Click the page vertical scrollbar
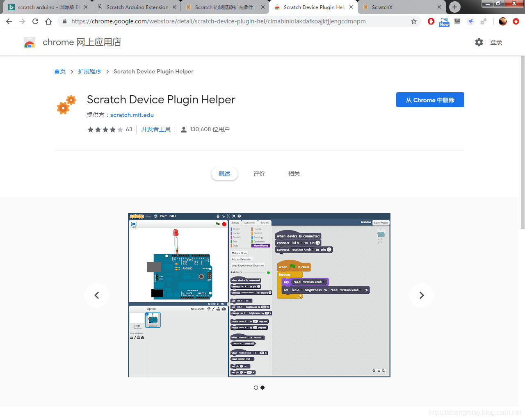Image resolution: width=525 pixels, height=420 pixels. coord(522,143)
